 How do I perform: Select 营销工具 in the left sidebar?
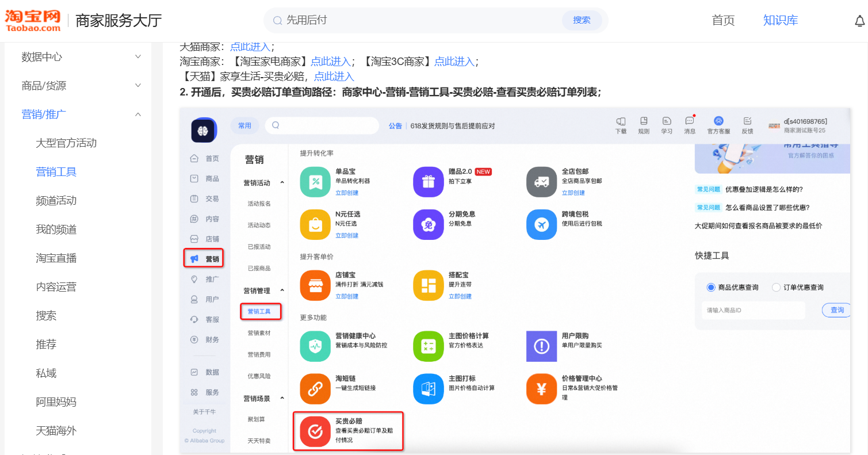pyautogui.click(x=56, y=172)
